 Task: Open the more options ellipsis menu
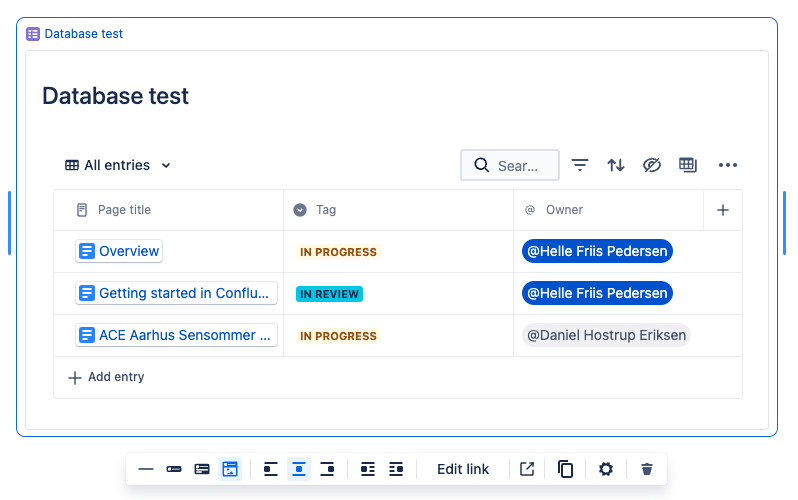(x=728, y=165)
